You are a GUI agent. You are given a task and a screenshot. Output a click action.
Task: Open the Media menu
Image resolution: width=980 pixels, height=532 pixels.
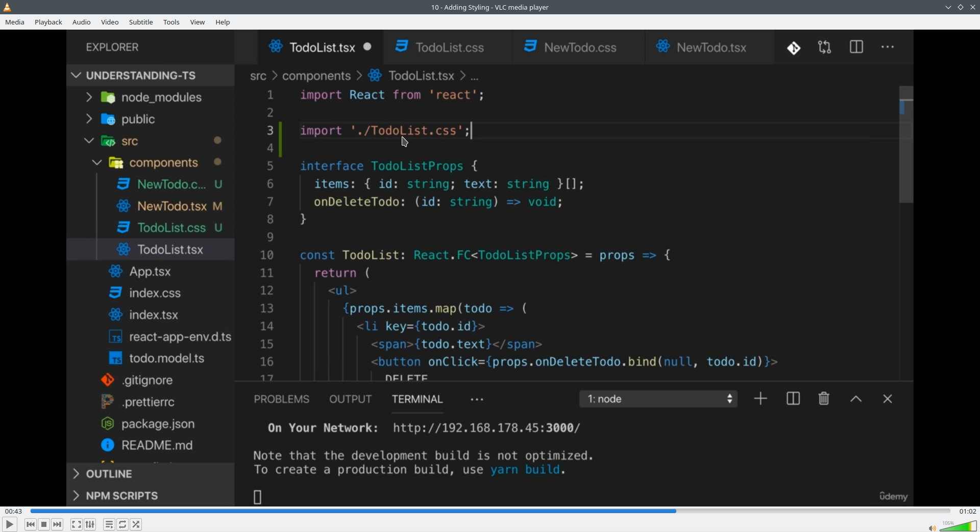[x=15, y=22]
